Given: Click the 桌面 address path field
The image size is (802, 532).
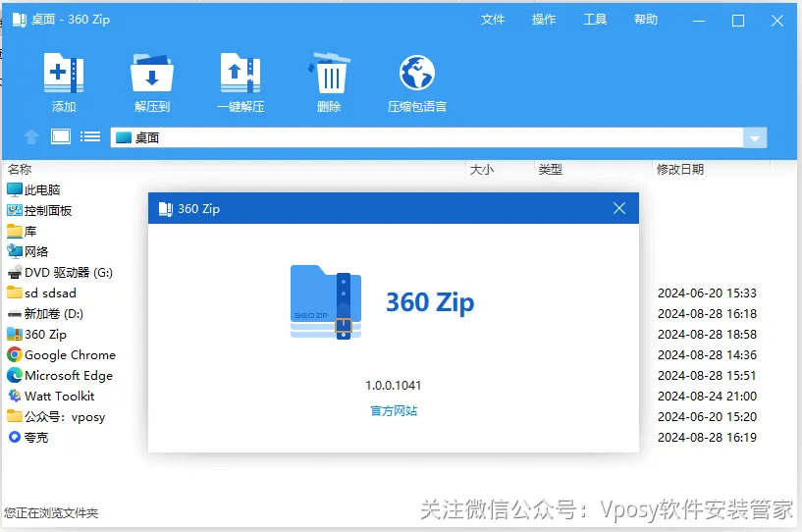Looking at the screenshot, I should (x=427, y=137).
